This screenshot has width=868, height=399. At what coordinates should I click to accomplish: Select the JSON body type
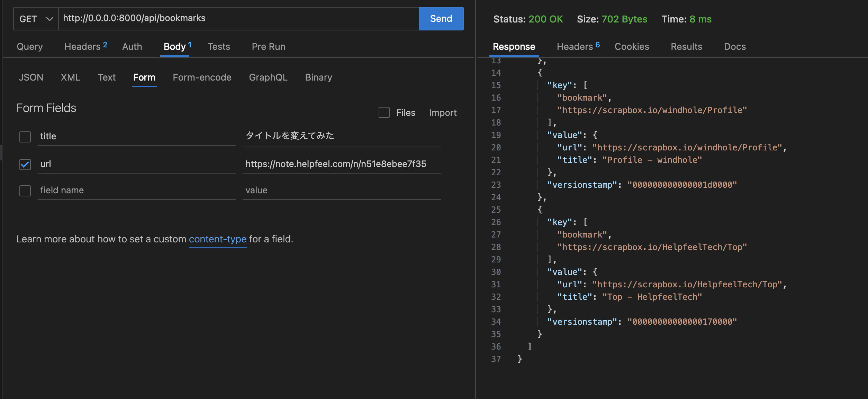31,77
